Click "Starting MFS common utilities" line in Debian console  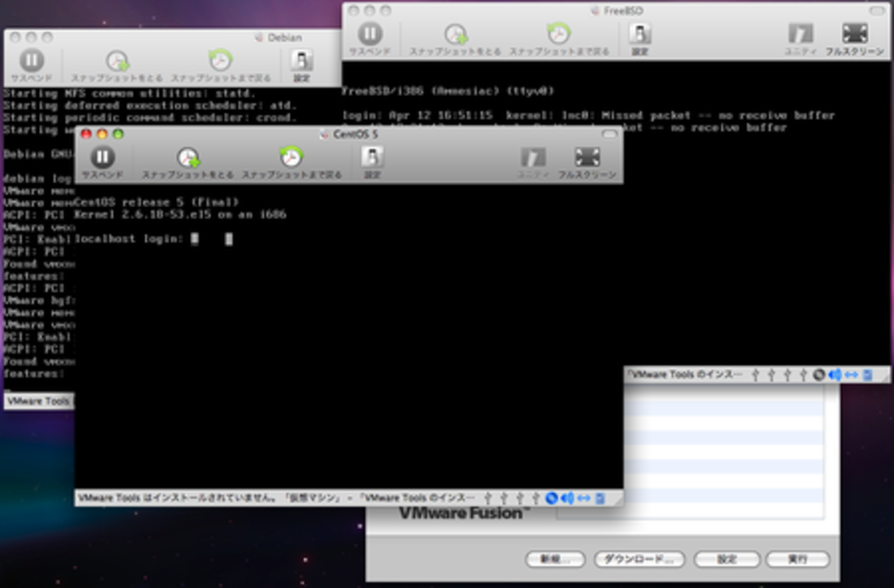129,94
